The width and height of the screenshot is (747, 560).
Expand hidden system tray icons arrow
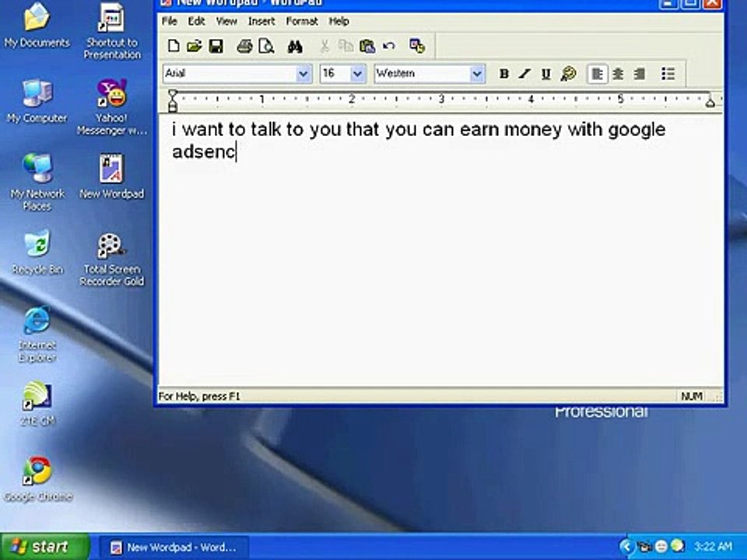click(626, 546)
